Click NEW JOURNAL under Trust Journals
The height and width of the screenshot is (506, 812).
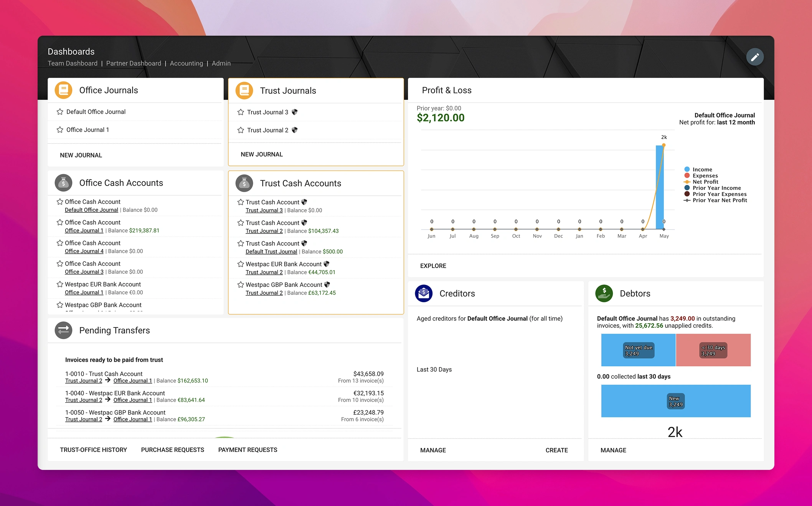click(x=261, y=154)
